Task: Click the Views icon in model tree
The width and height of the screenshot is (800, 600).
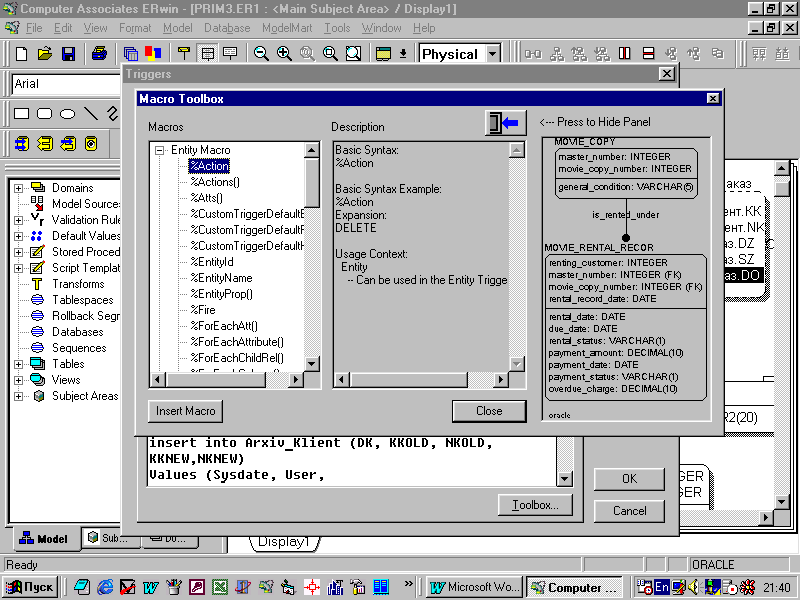Action: click(x=37, y=380)
